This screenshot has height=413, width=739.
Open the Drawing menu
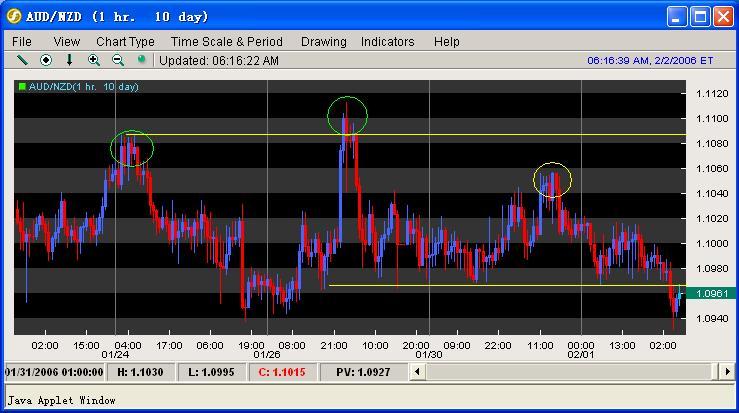324,41
